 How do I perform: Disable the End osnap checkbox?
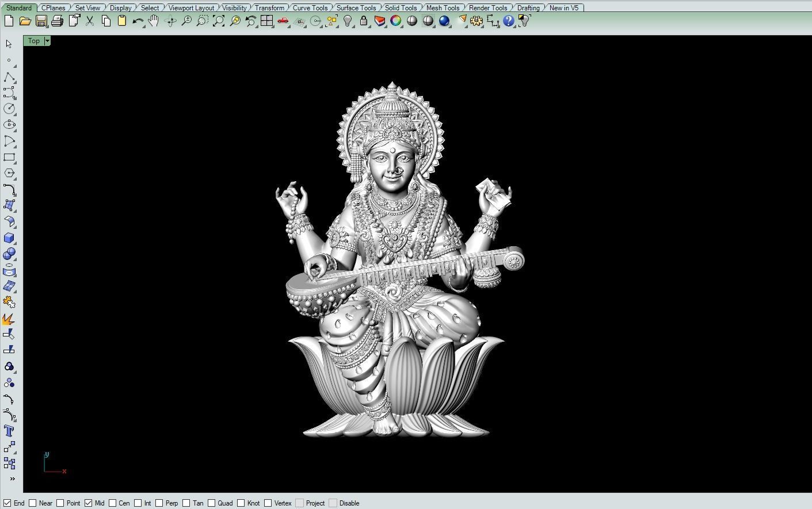pos(7,503)
